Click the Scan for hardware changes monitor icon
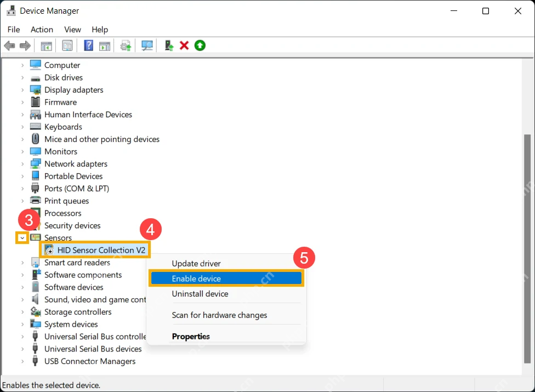Image resolution: width=535 pixels, height=392 pixels. 147,46
